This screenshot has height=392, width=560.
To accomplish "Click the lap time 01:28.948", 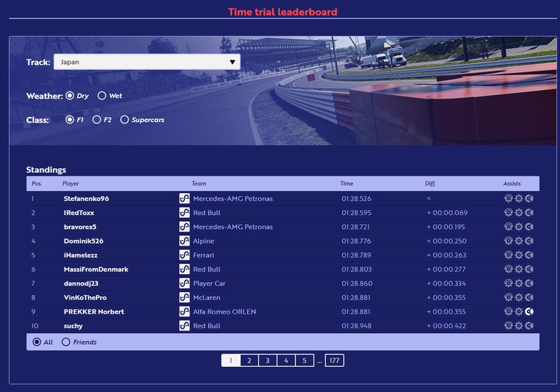I will [x=356, y=326].
